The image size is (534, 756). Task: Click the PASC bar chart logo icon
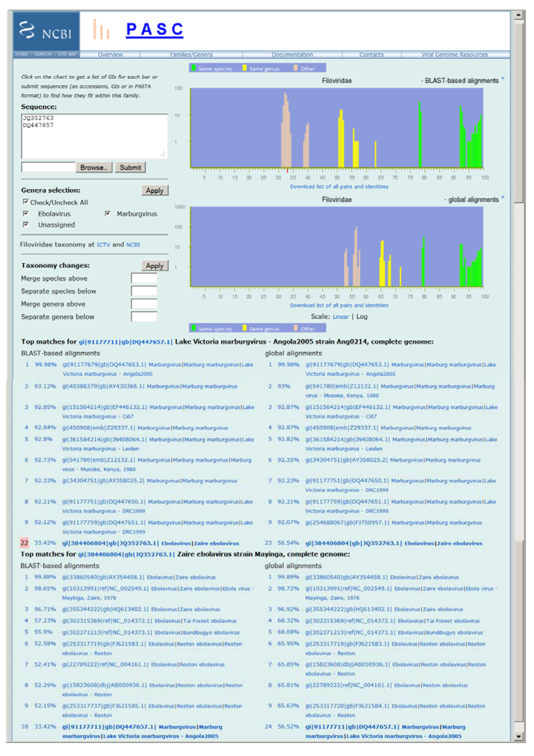pyautogui.click(x=101, y=29)
